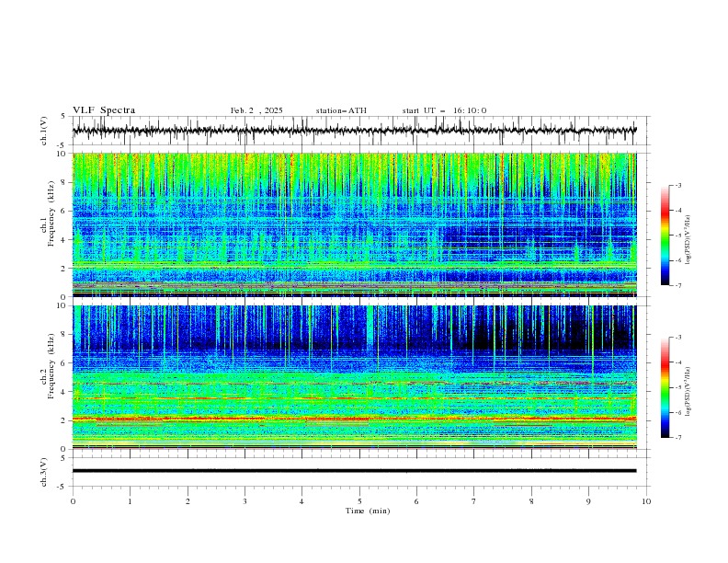Screen dimensions: 728x563
Task: Click the "station=ATH" header label
Action: (341, 110)
